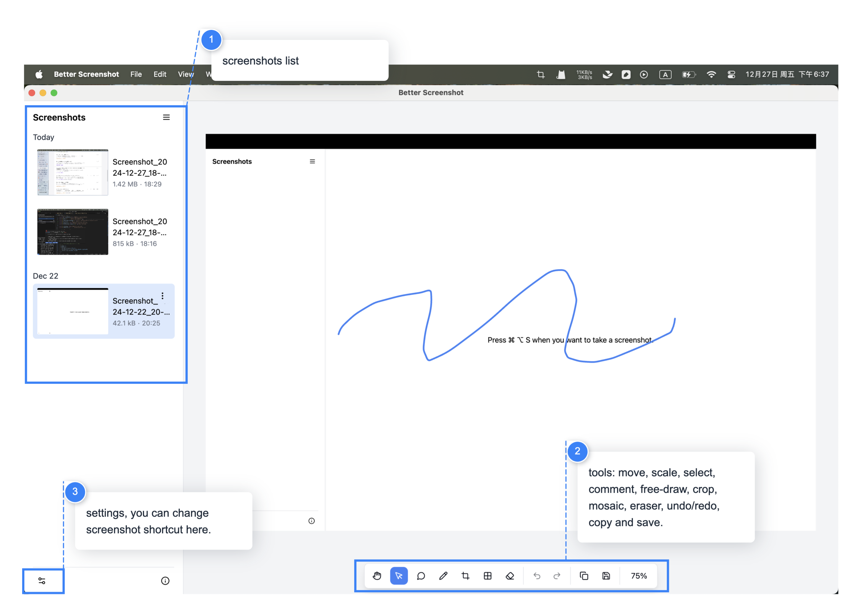Open the Better Screenshot app menu
The height and width of the screenshot is (616, 860).
[86, 74]
